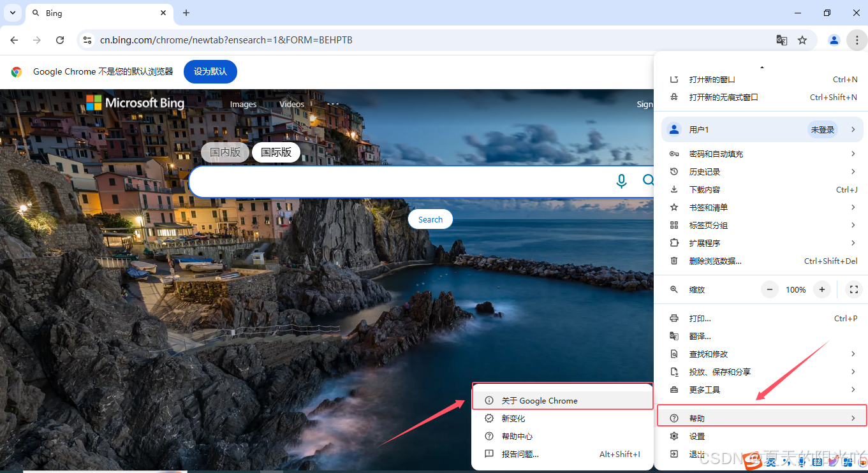This screenshot has width=868, height=473.
Task: Close the Bing tab
Action: [x=163, y=13]
